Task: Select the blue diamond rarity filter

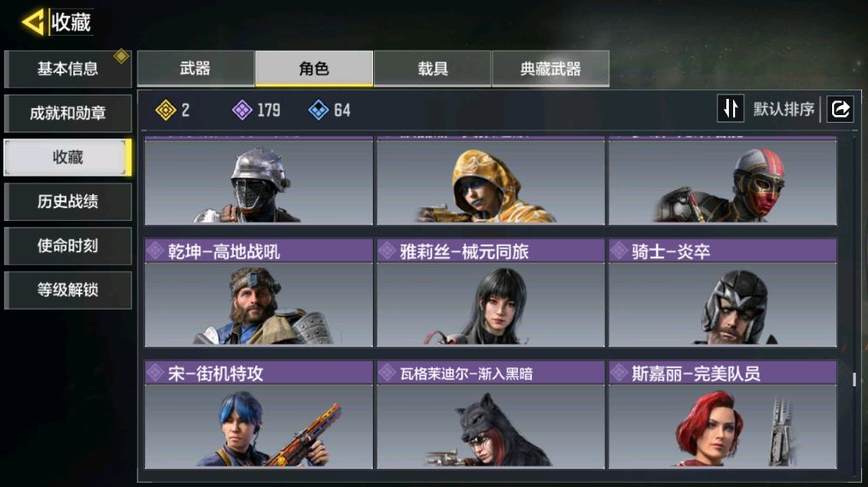Action: pos(318,110)
